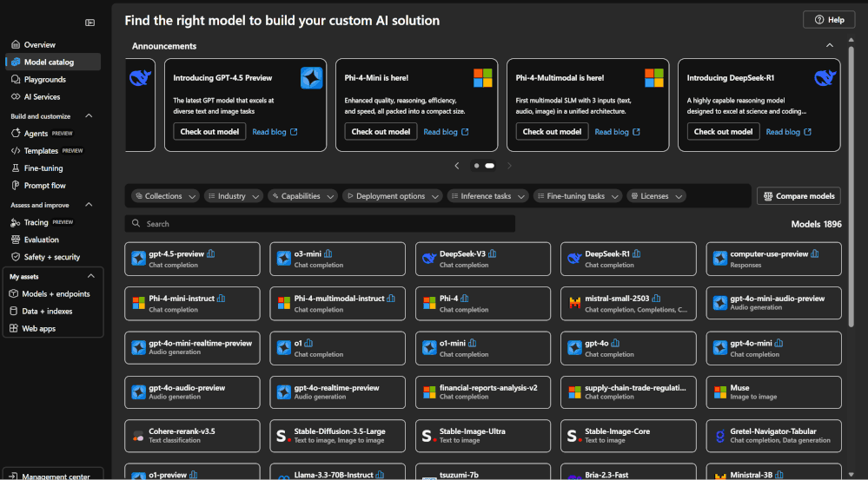Click the Microsoft logo on Phi-4-Mini announcement

[483, 78]
